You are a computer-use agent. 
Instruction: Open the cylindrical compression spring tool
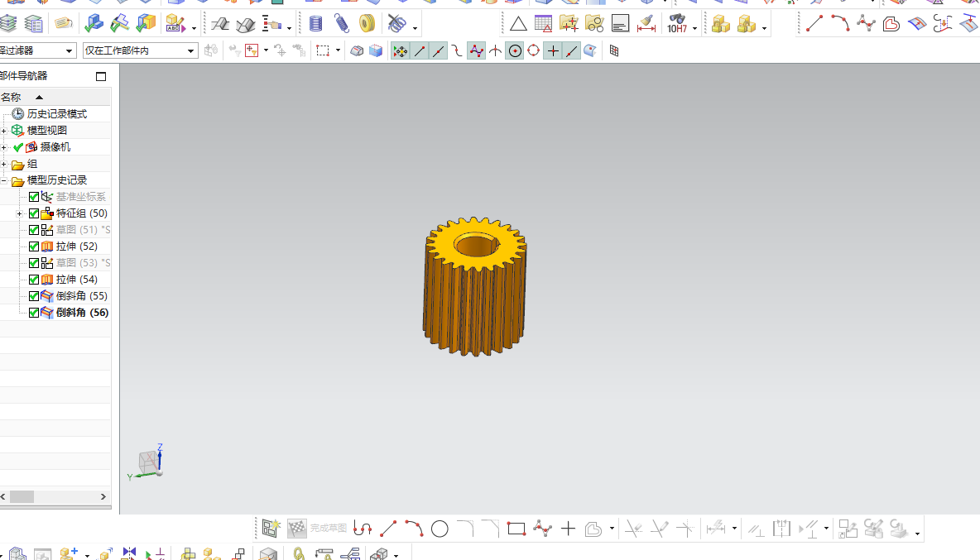(315, 24)
